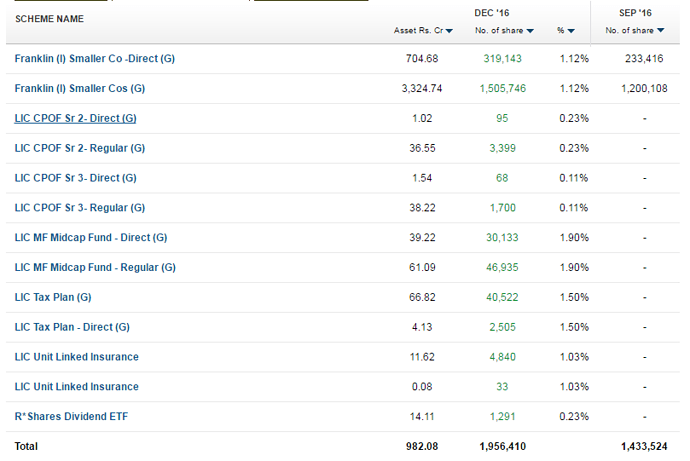Select share count 2,505
Viewport: 690px width, 461px height.
(x=502, y=327)
